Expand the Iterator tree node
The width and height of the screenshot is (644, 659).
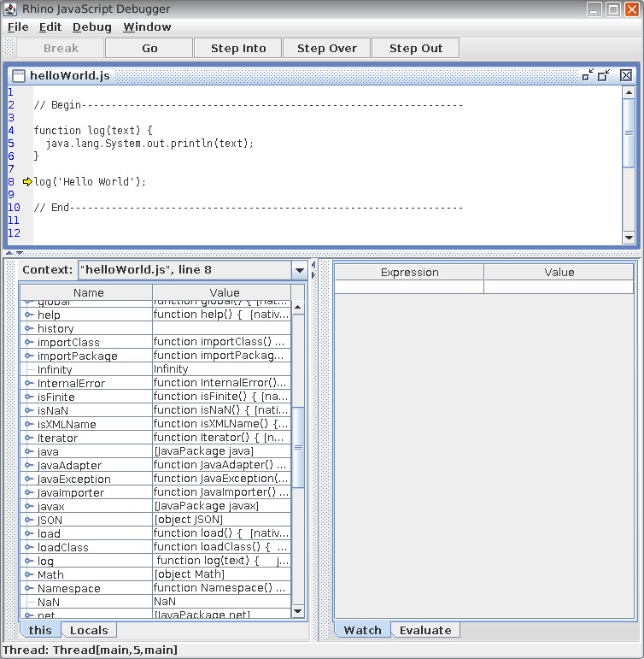coord(28,438)
